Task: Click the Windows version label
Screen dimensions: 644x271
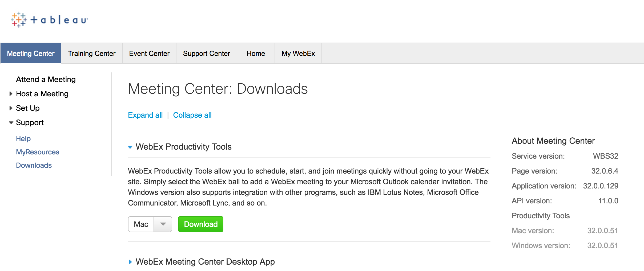Action: coord(541,245)
